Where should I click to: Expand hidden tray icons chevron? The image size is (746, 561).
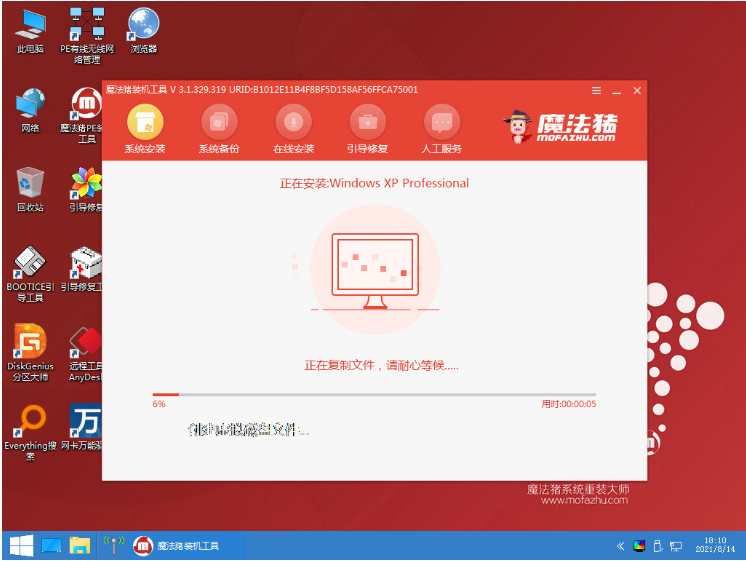point(620,546)
